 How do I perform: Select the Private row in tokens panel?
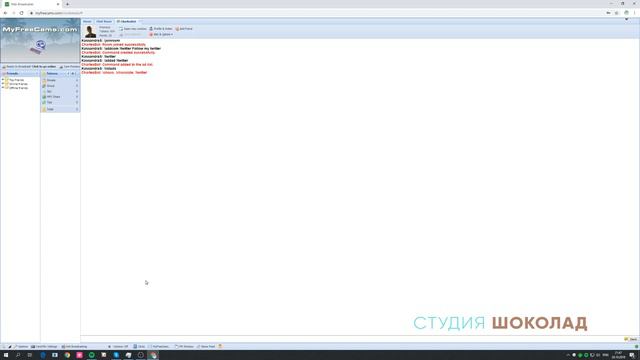[x=60, y=80]
